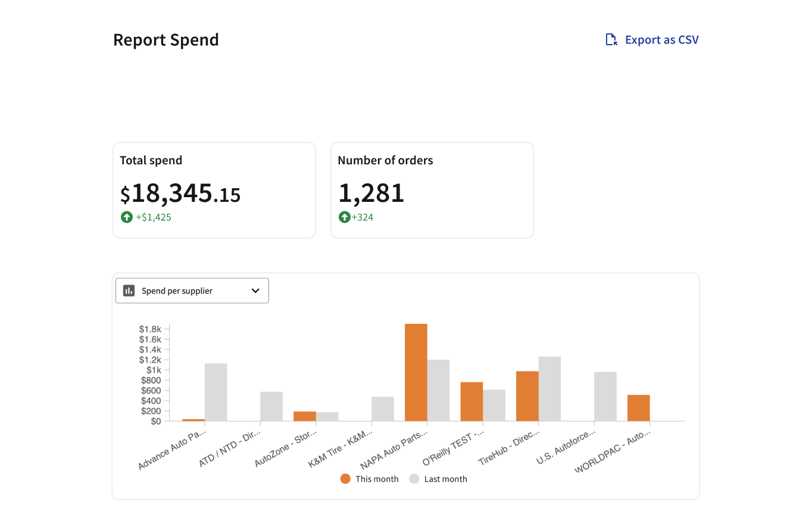Image resolution: width=812 pixels, height=521 pixels.
Task: Click the orange WORLDPAC bar
Action: (638, 408)
